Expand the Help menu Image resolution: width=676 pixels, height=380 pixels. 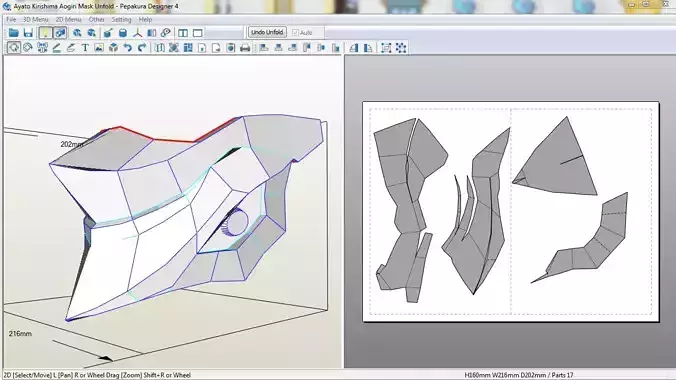[x=145, y=19]
